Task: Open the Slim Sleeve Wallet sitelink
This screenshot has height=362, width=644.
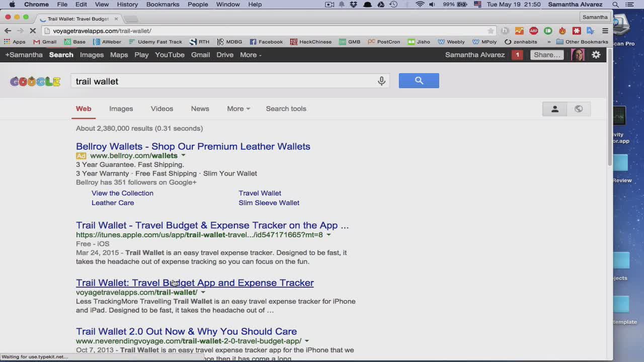Action: tap(269, 203)
